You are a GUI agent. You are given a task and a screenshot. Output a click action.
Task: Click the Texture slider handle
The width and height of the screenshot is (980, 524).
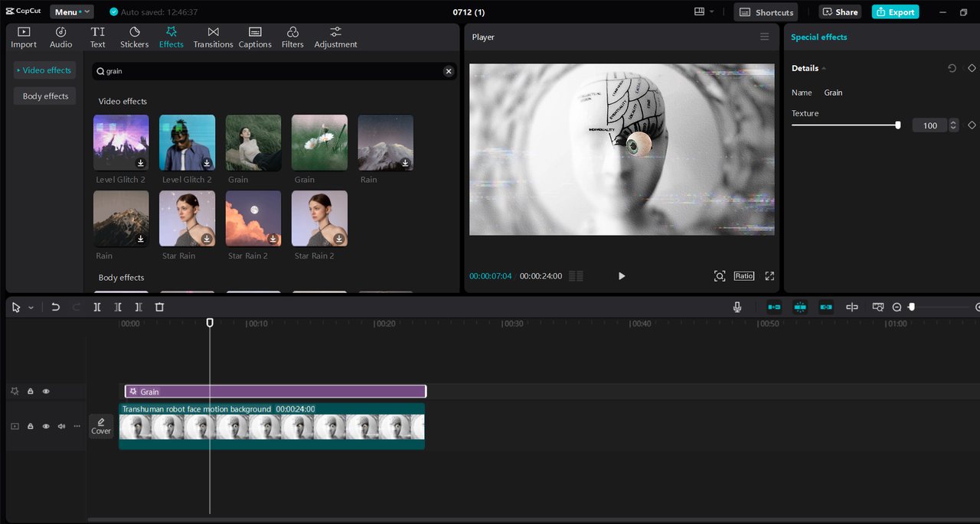(898, 125)
